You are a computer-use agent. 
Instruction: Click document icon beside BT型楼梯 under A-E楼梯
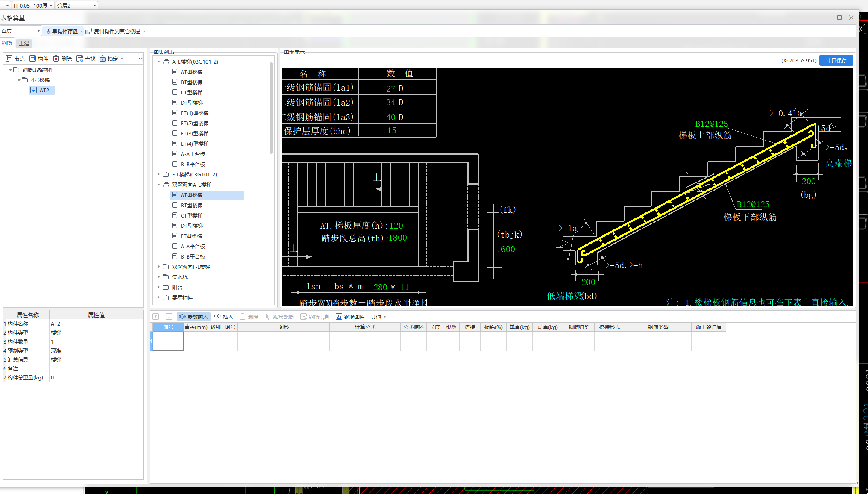pyautogui.click(x=175, y=82)
